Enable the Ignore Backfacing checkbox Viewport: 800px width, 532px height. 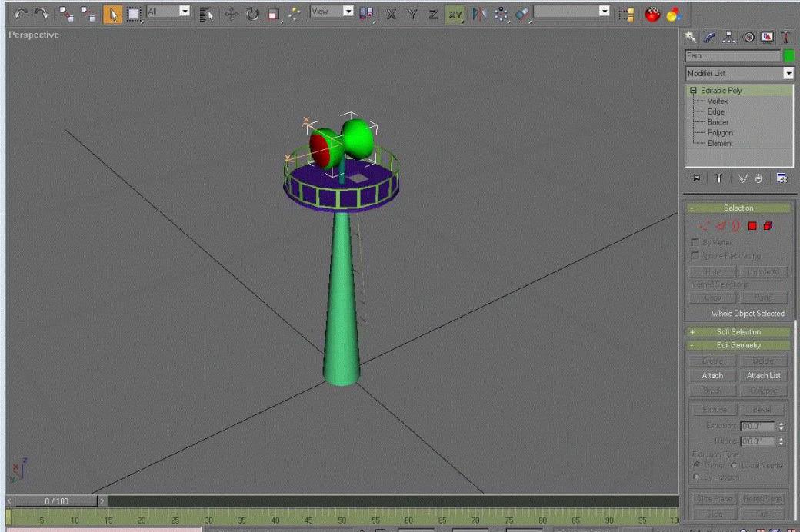click(695, 255)
